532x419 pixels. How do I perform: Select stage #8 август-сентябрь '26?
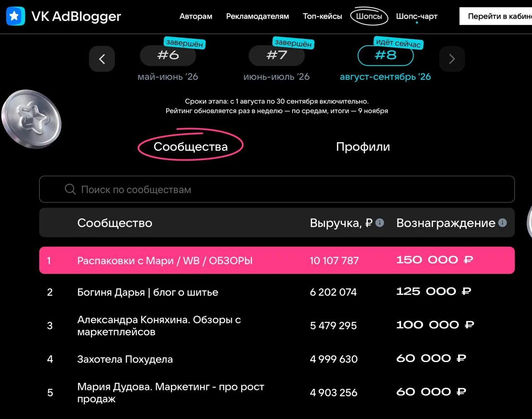tap(385, 55)
